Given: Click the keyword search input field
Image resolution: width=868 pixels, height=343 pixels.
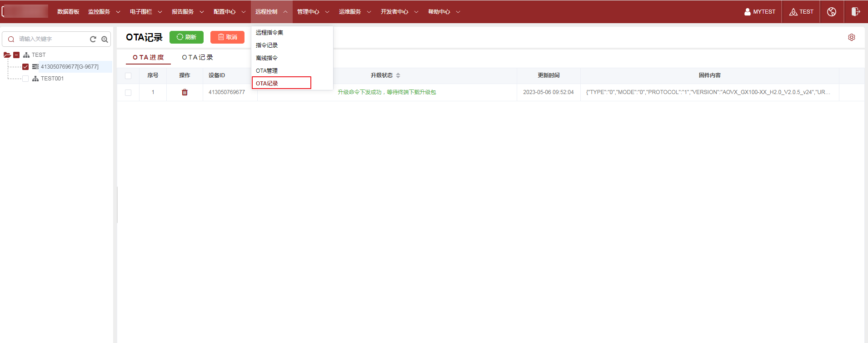Looking at the screenshot, I should [x=52, y=39].
